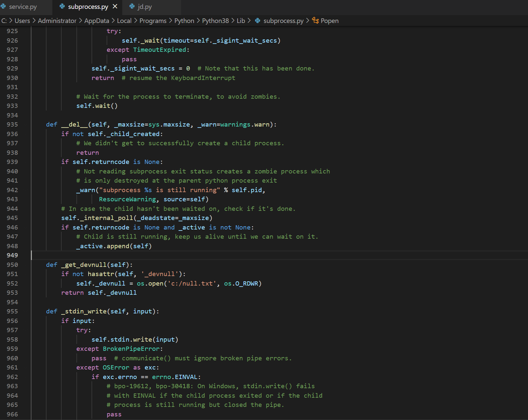Click Users in the breadcrumb path
The image size is (528, 420).
(22, 21)
